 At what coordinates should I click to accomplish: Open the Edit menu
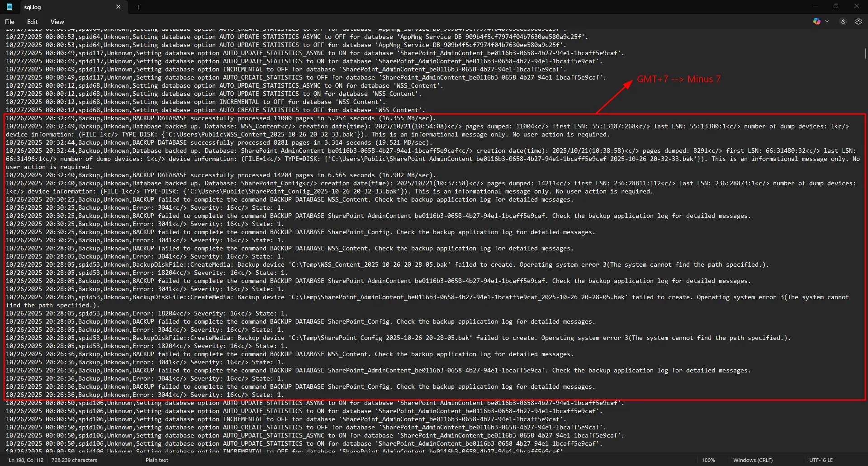32,22
